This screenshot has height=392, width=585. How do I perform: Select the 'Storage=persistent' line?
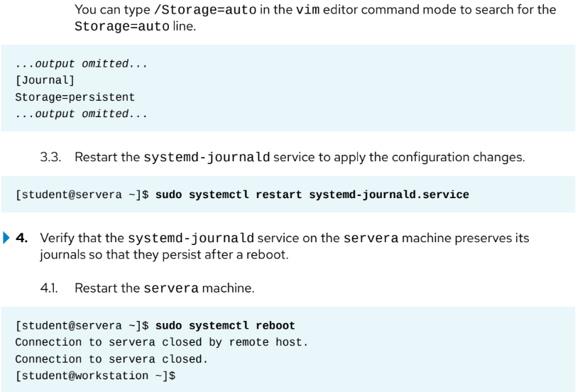tap(75, 97)
